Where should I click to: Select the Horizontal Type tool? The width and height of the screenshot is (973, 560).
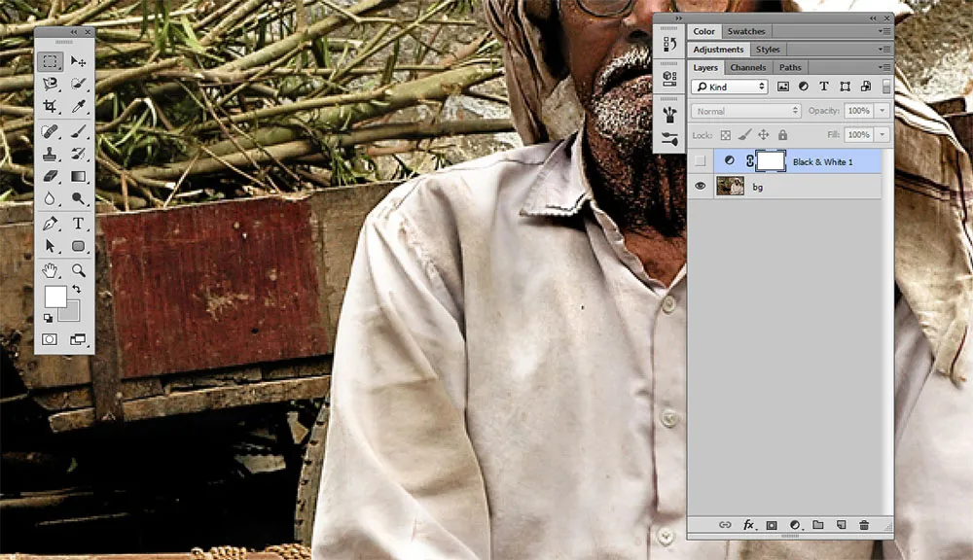pyautogui.click(x=79, y=223)
